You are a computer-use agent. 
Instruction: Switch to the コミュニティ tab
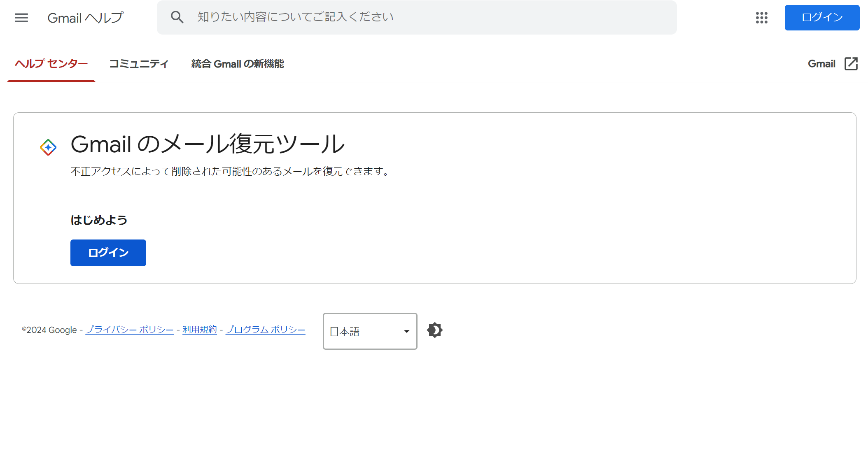point(138,64)
